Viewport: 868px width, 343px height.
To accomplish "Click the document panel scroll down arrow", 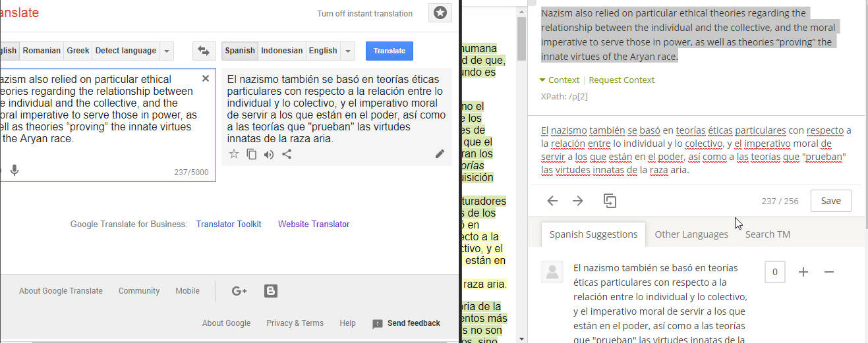I will pos(521,338).
